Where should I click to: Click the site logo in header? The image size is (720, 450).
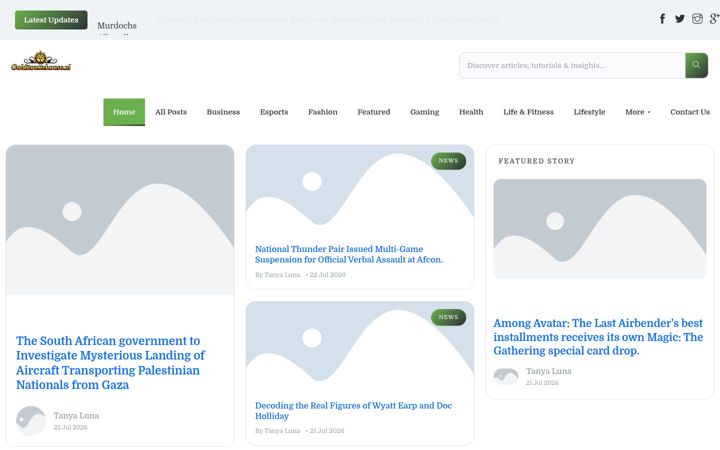41,61
